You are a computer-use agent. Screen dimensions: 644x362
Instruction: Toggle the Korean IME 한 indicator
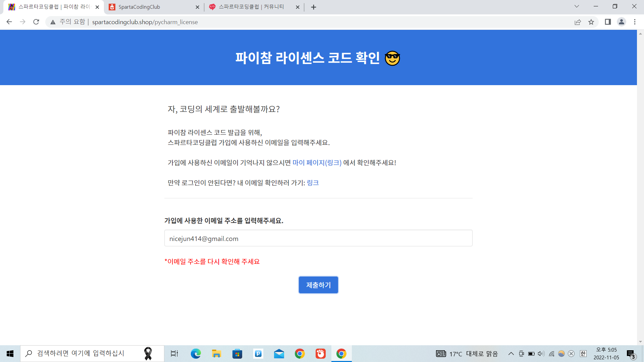[x=583, y=354]
